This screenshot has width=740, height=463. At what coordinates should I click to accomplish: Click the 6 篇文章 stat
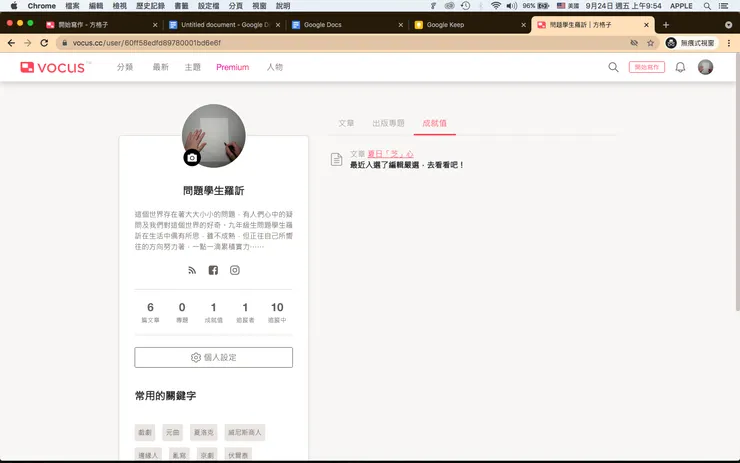coord(150,312)
